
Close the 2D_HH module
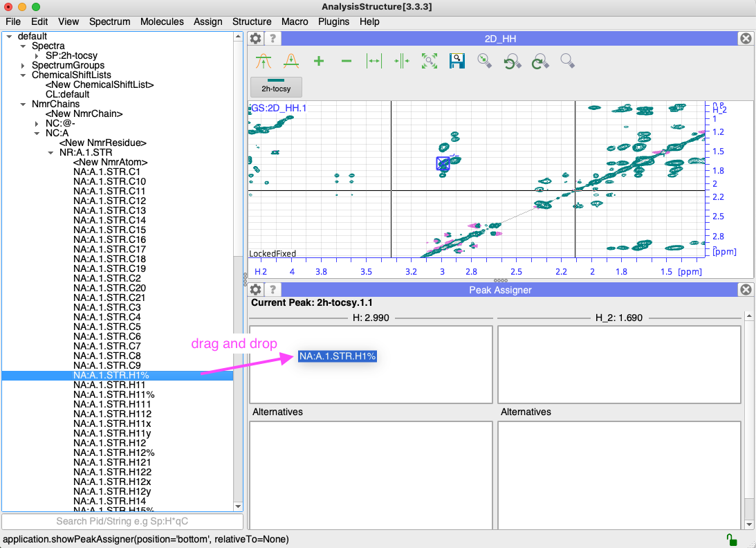point(746,39)
